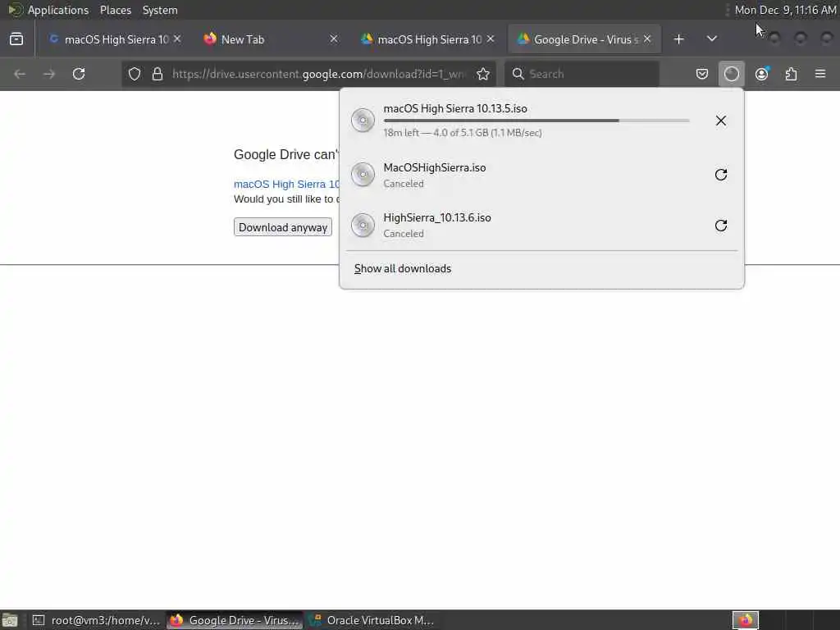Select macOS High Sierra 10.13.5.iso file name
This screenshot has height=630, width=840.
point(455,108)
